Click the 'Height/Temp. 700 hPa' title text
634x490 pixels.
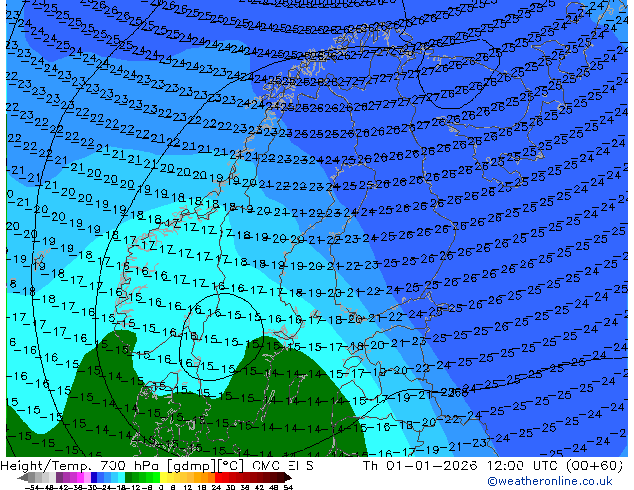pos(82,466)
